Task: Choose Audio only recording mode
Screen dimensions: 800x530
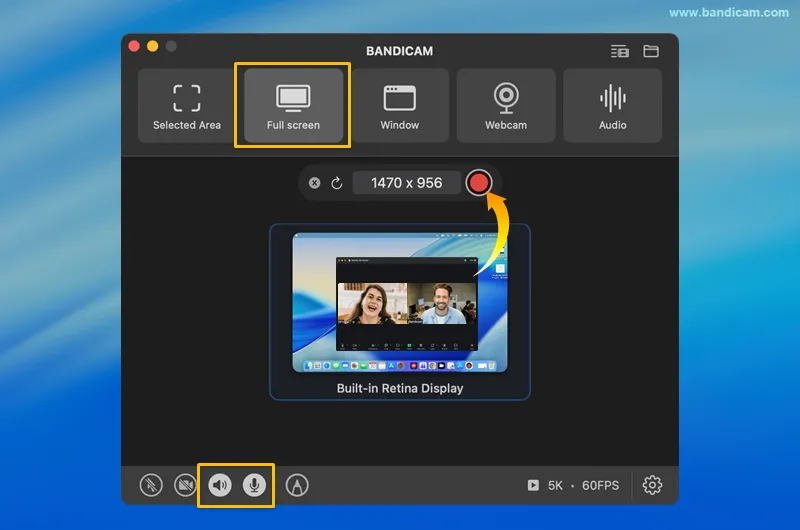Action: click(x=612, y=106)
